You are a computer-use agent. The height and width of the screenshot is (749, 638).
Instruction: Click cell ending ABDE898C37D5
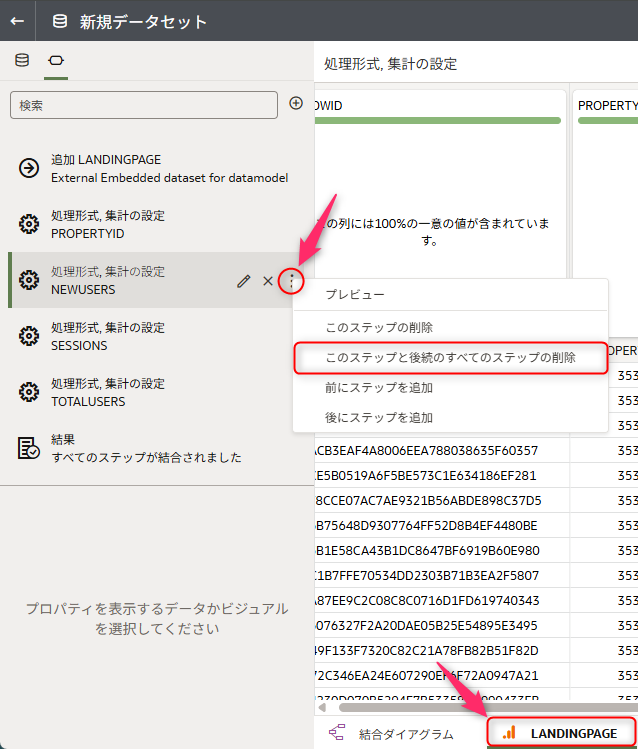point(442,501)
